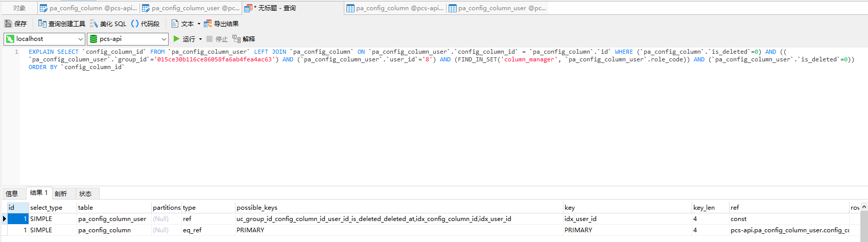Open the localhost connection dropdown
The image size is (868, 242).
(81, 39)
